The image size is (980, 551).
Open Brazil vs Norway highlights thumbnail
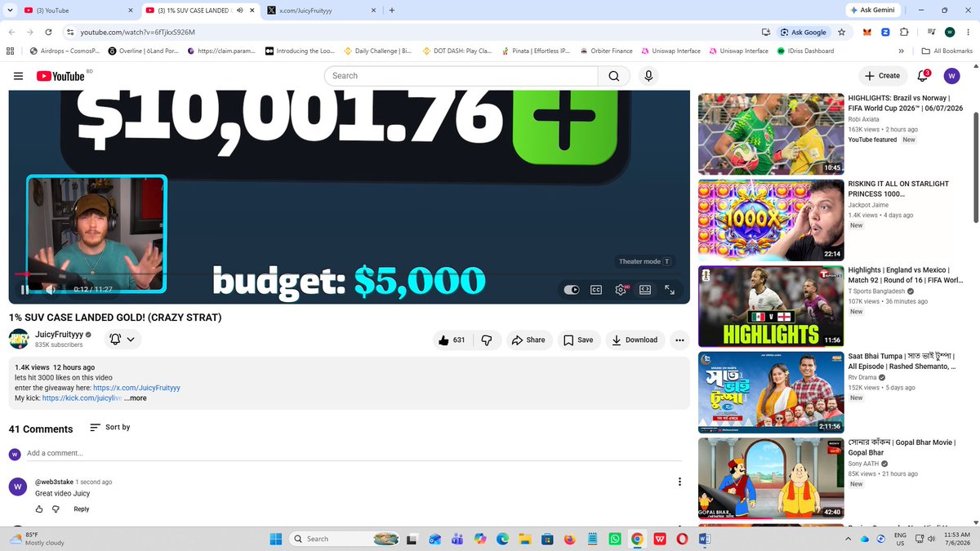(771, 134)
